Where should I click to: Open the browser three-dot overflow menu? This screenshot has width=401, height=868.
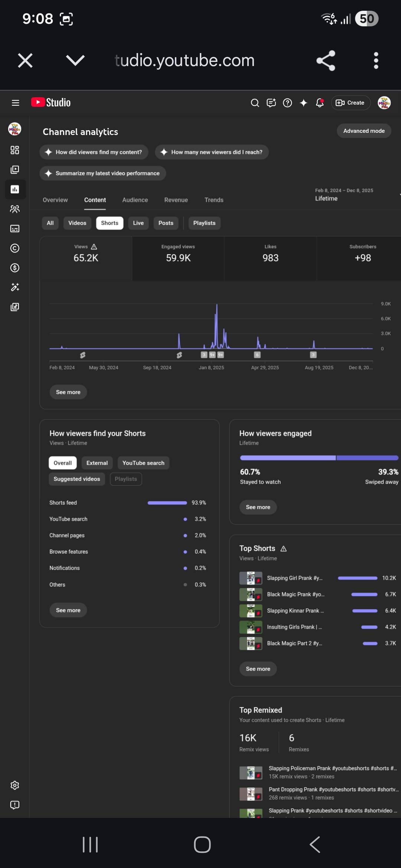tap(376, 60)
